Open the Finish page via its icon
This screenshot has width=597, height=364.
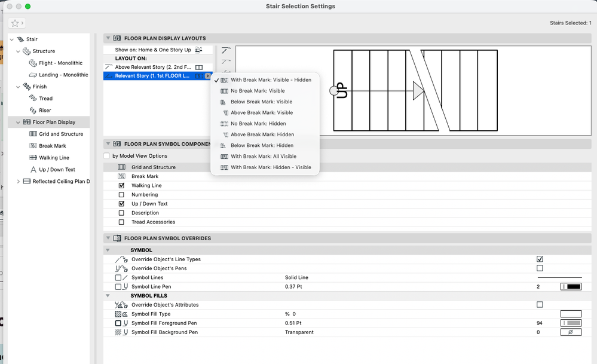27,87
